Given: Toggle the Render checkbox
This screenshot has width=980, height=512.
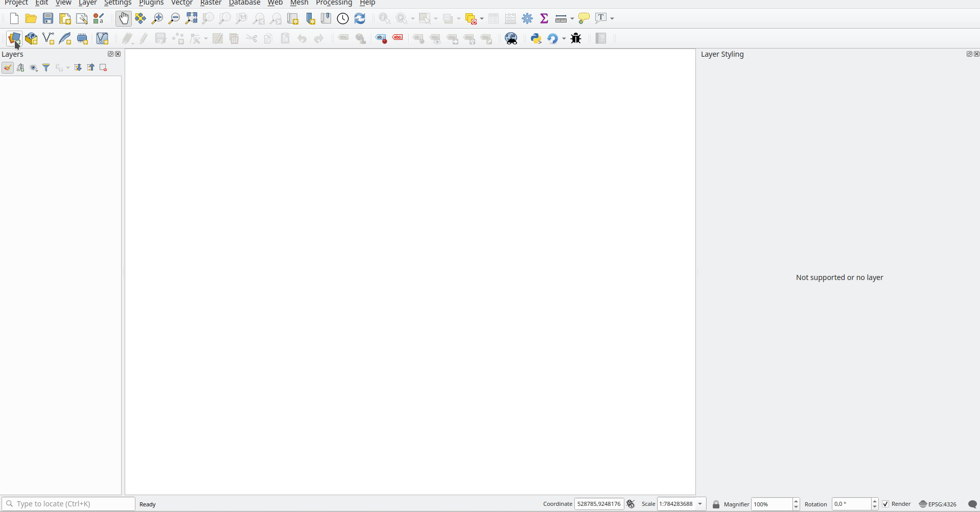Looking at the screenshot, I should click(x=885, y=504).
